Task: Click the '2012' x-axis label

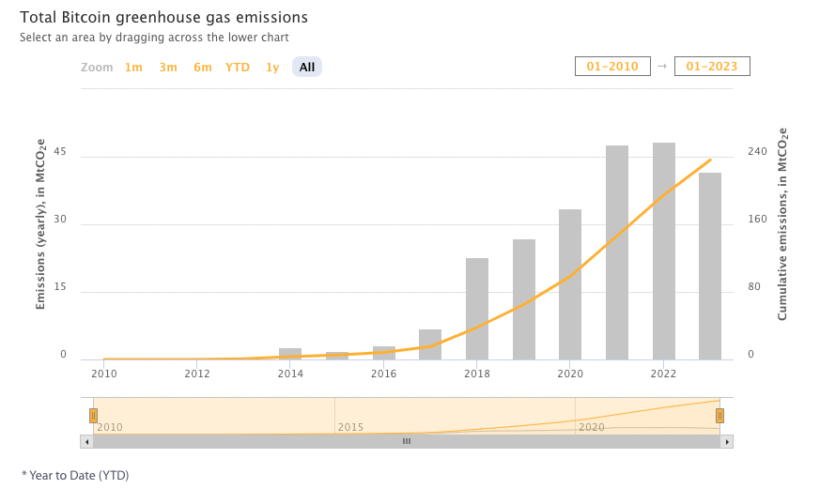Action: pyautogui.click(x=197, y=374)
